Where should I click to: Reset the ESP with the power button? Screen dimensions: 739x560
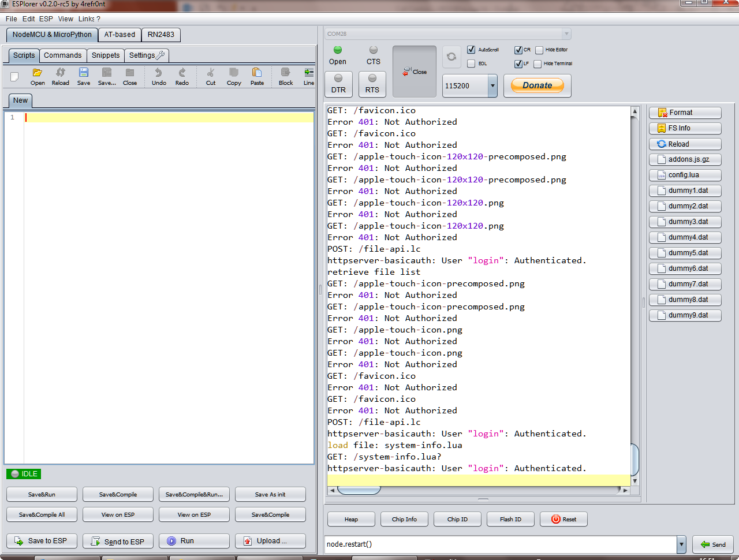[x=563, y=519]
